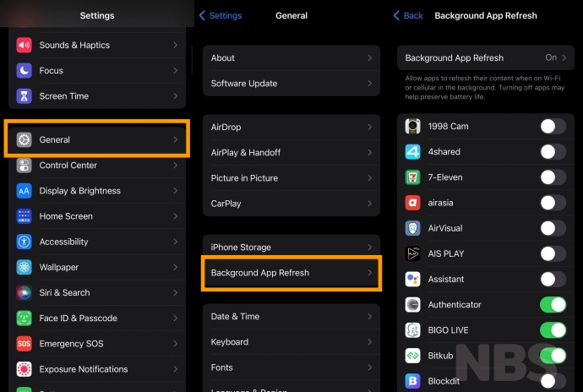Tap the Sounds & Haptics speaker icon
Viewport: 583px width, 392px height.
click(25, 45)
